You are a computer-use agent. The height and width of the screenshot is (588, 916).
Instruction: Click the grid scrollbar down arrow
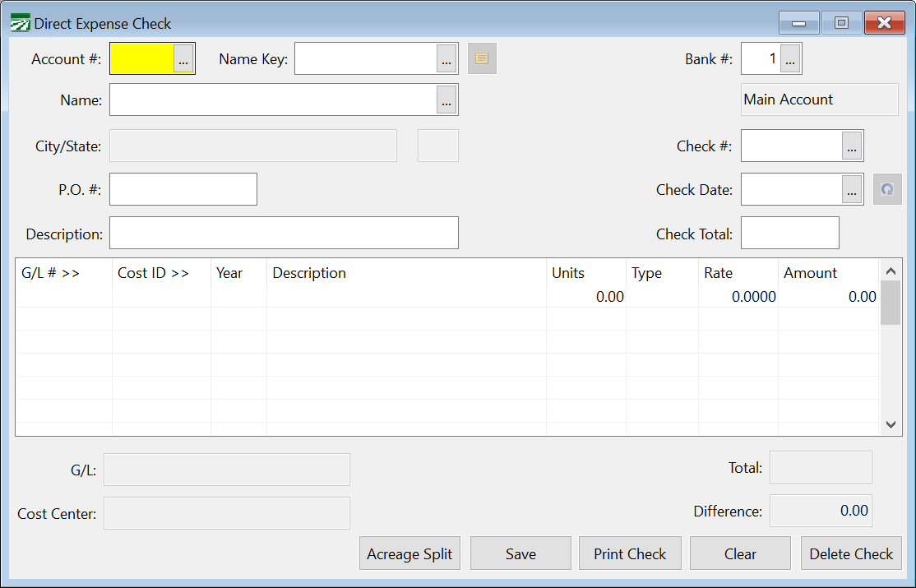(x=891, y=424)
